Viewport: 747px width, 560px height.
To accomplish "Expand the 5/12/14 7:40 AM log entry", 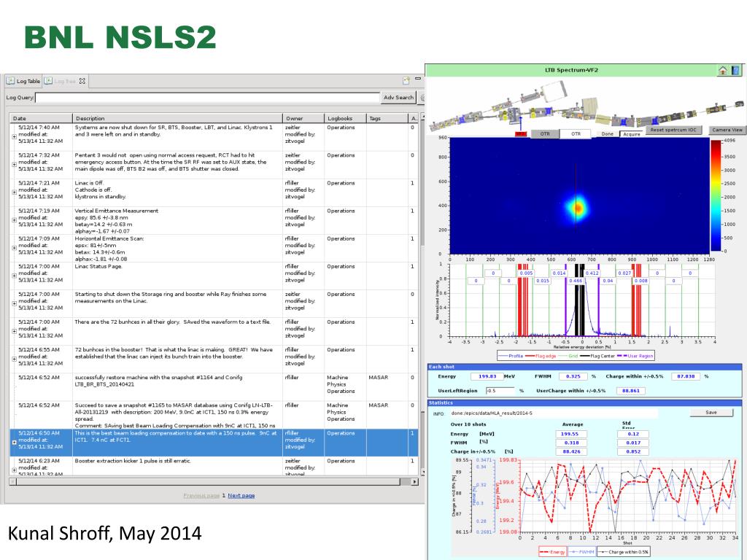I will (x=15, y=136).
